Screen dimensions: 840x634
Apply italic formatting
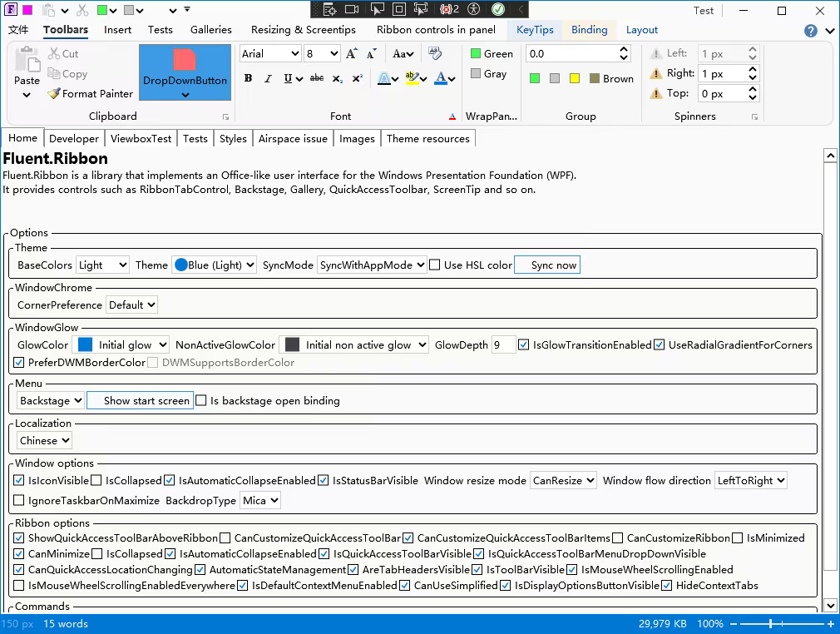pyautogui.click(x=268, y=77)
